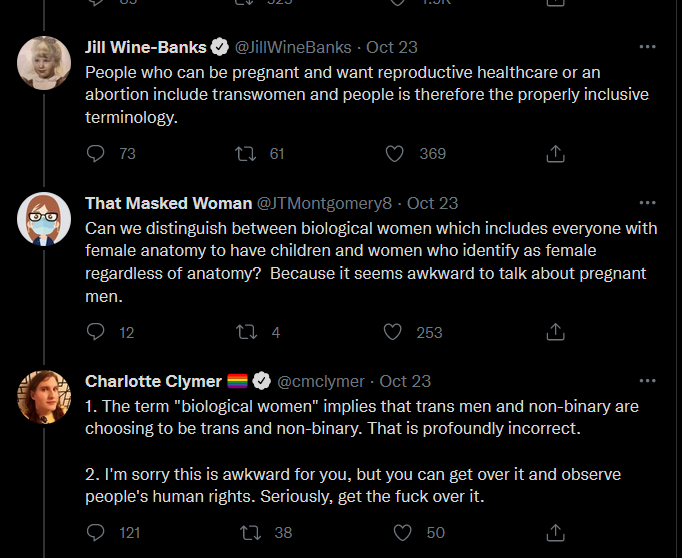Open the @cmclymer handle link
Viewport: 682px width, 558px height.
pyautogui.click(x=323, y=381)
